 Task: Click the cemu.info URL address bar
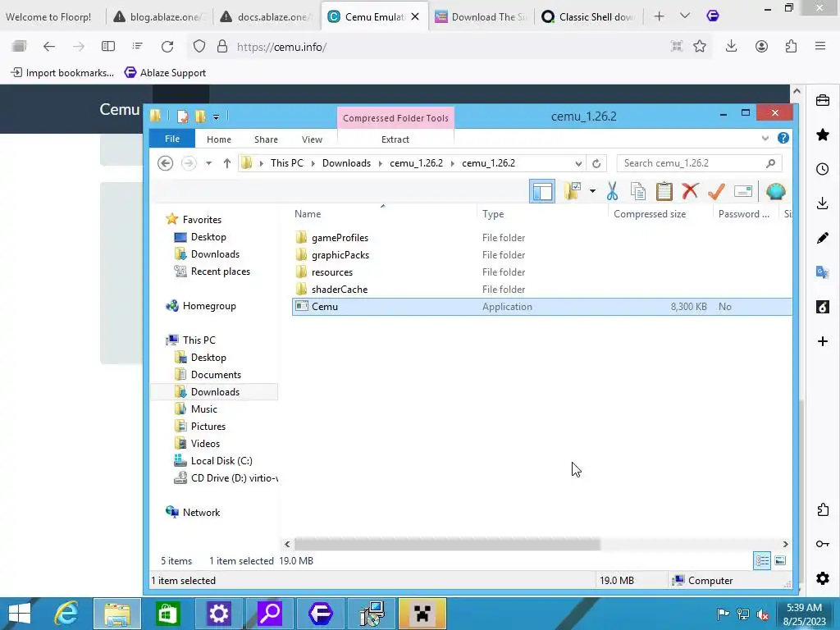tap(450, 47)
